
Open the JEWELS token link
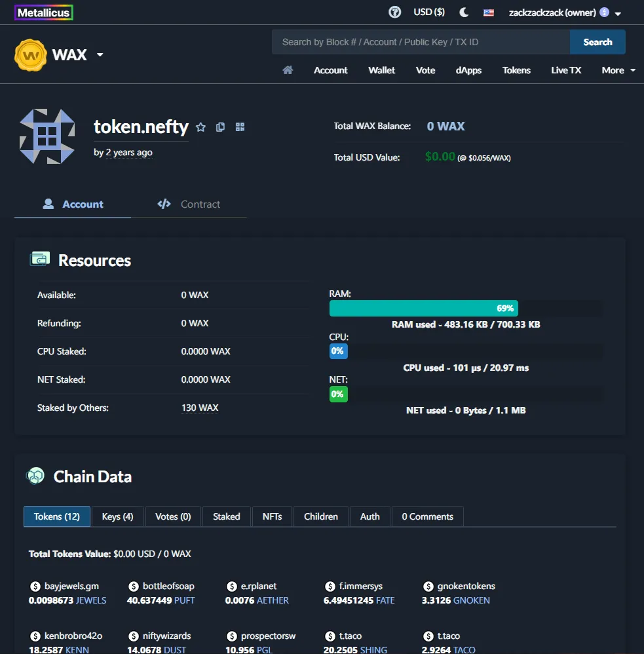click(x=91, y=600)
